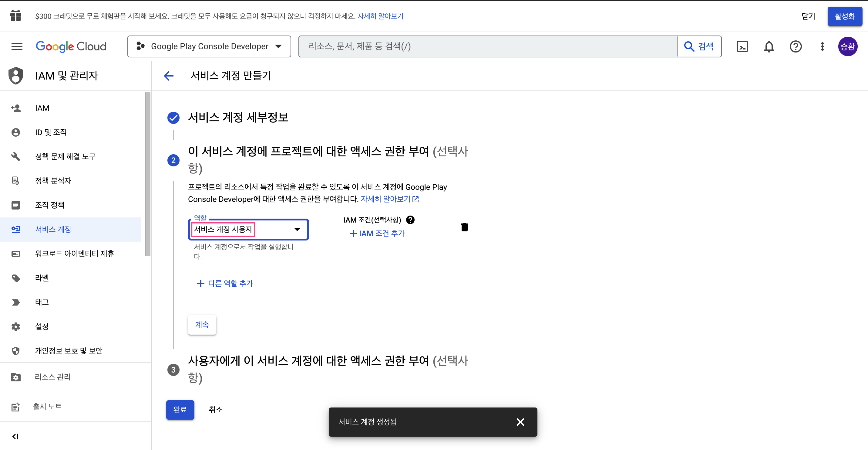Click the IAM 조건 help tooltip icon

point(410,220)
